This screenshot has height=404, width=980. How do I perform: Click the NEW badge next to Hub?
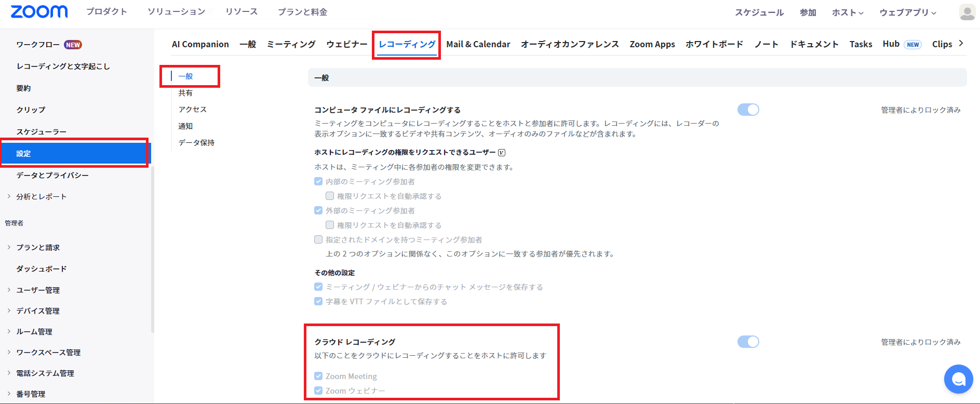point(912,45)
